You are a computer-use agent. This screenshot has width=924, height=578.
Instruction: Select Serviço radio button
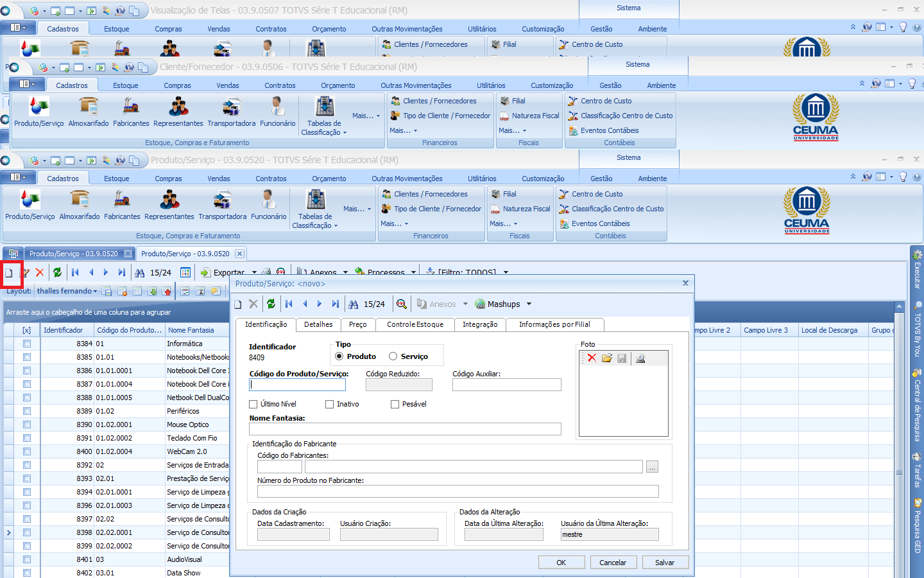tap(393, 356)
